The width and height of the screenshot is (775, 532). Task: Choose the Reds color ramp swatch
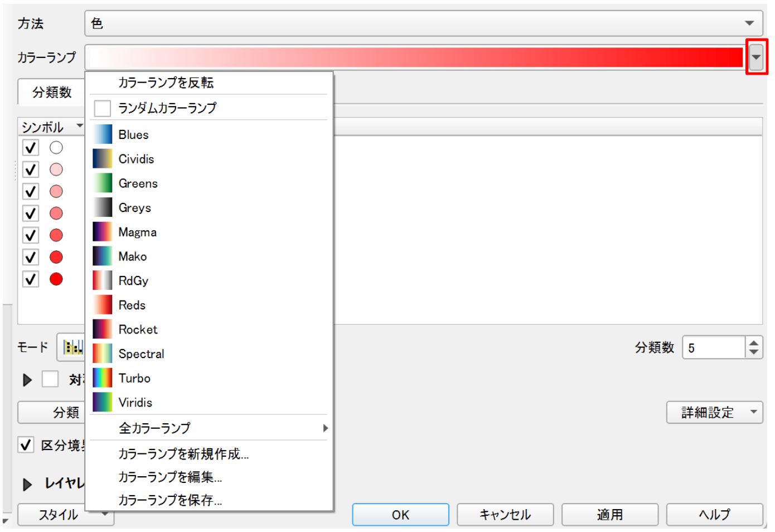[x=103, y=305]
